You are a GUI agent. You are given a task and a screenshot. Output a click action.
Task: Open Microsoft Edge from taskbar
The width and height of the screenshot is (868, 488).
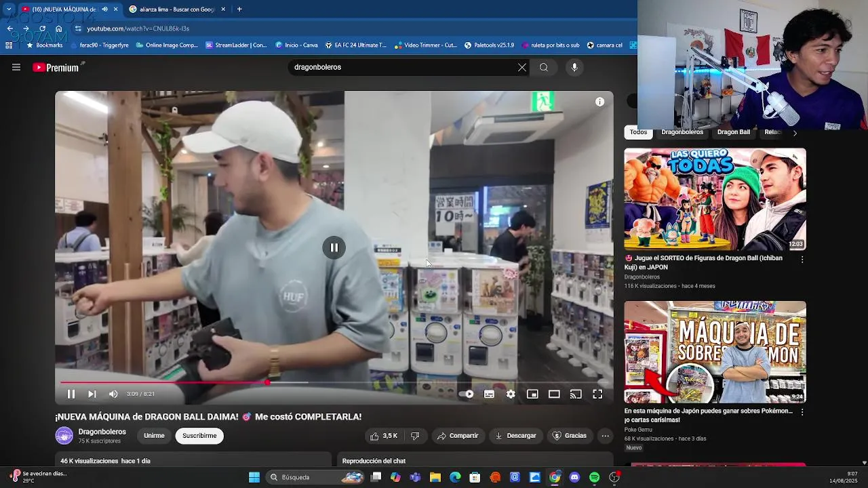coord(455,477)
